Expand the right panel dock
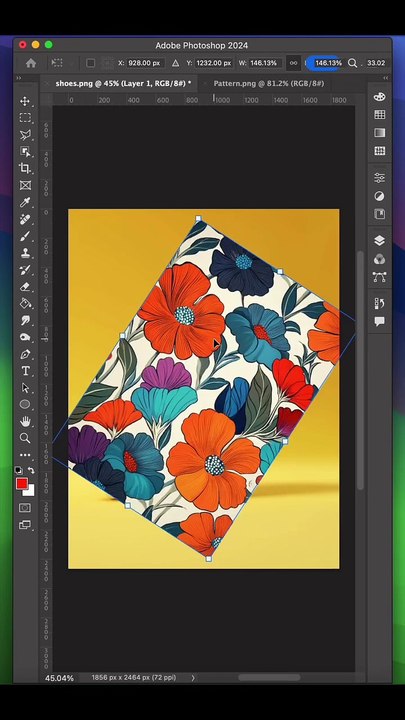Viewport: 405px width, 720px height. coord(386,78)
